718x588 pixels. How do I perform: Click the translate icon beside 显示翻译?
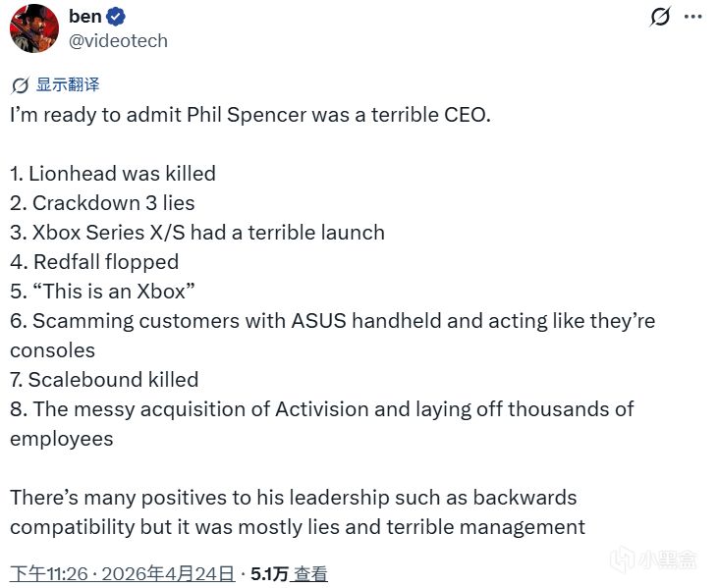pos(20,85)
